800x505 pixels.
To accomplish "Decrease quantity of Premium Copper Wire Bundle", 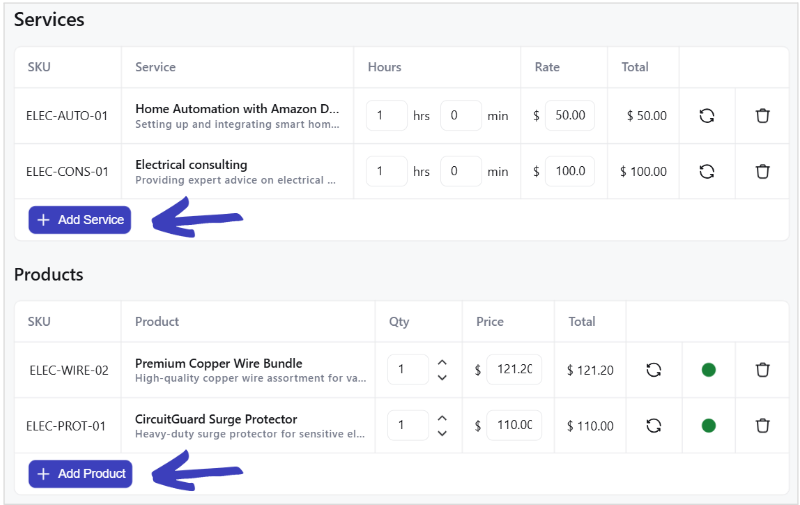I will (442, 378).
